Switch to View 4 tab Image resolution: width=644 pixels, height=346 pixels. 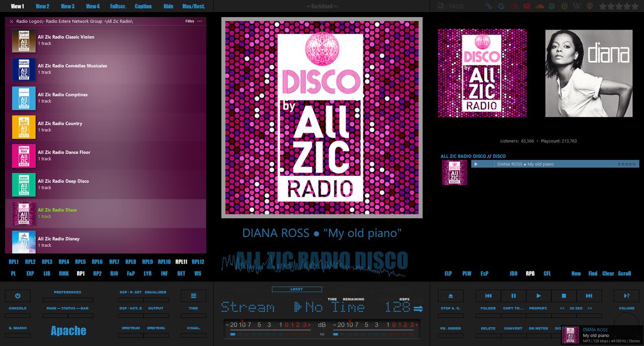(x=93, y=6)
